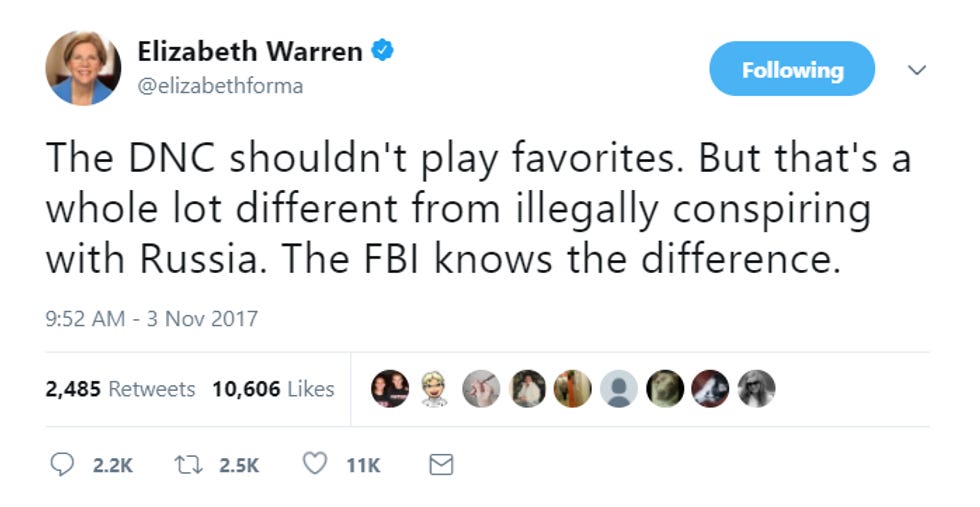Retweet using the retweet arrows icon

(x=188, y=464)
